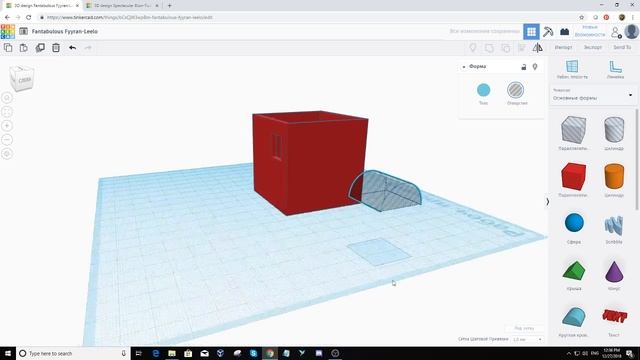Open the new features link

[590, 31]
